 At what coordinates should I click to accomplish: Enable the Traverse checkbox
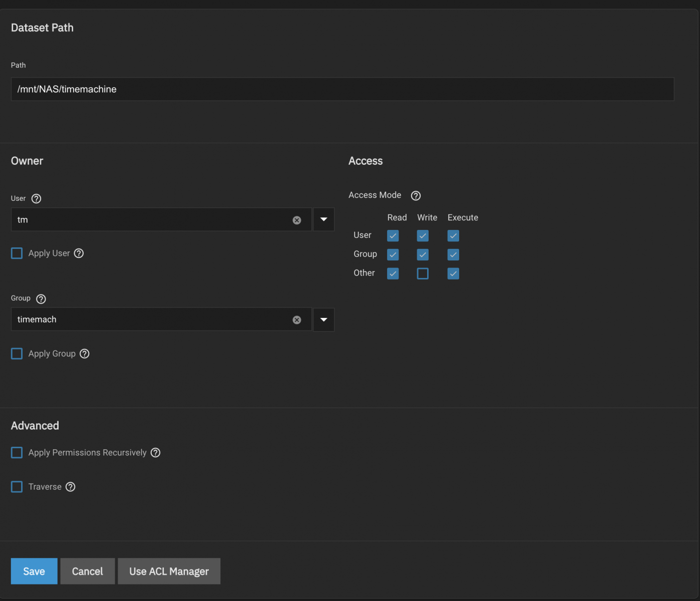pos(17,487)
